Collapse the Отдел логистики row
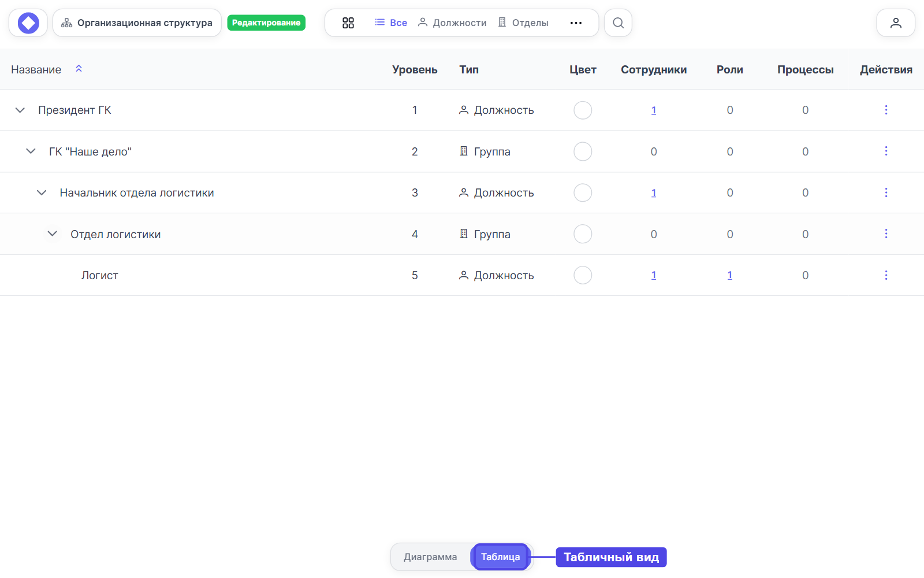 coord(53,234)
